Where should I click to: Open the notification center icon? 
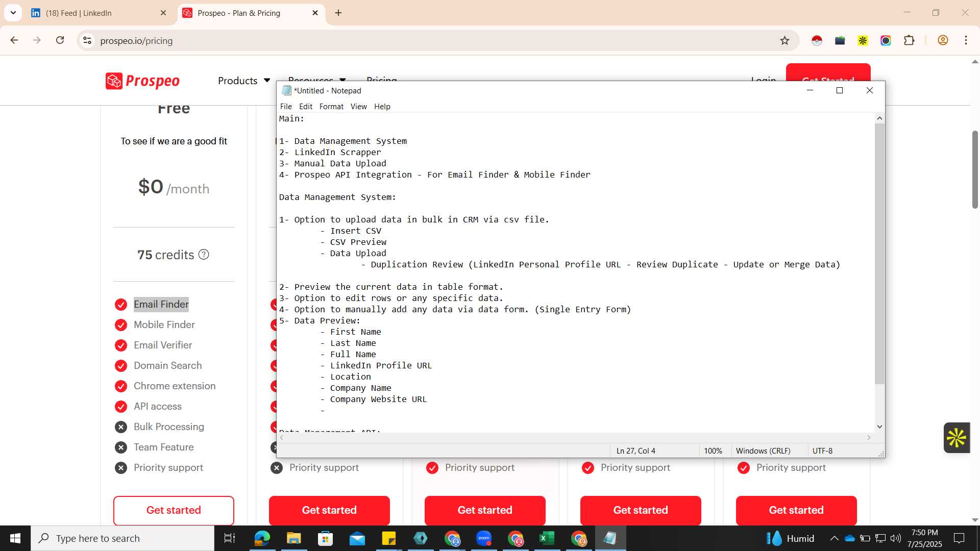coord(959,538)
